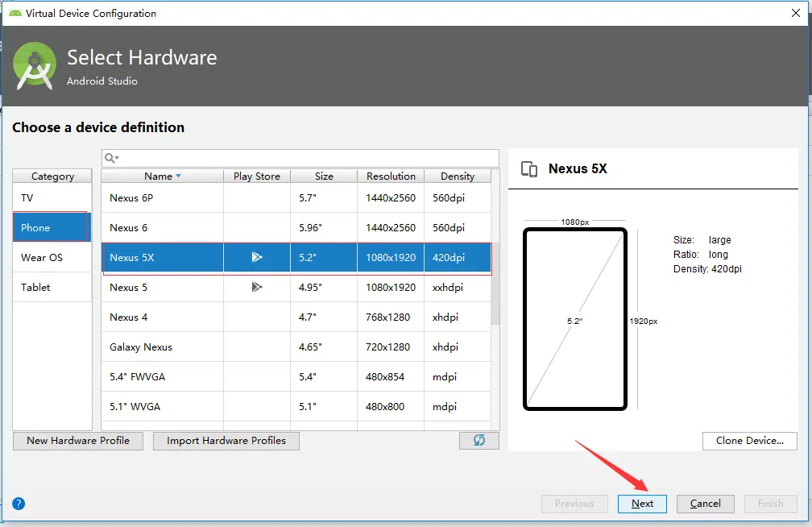Click the Play Store column header
The height and width of the screenshot is (527, 812).
click(257, 176)
